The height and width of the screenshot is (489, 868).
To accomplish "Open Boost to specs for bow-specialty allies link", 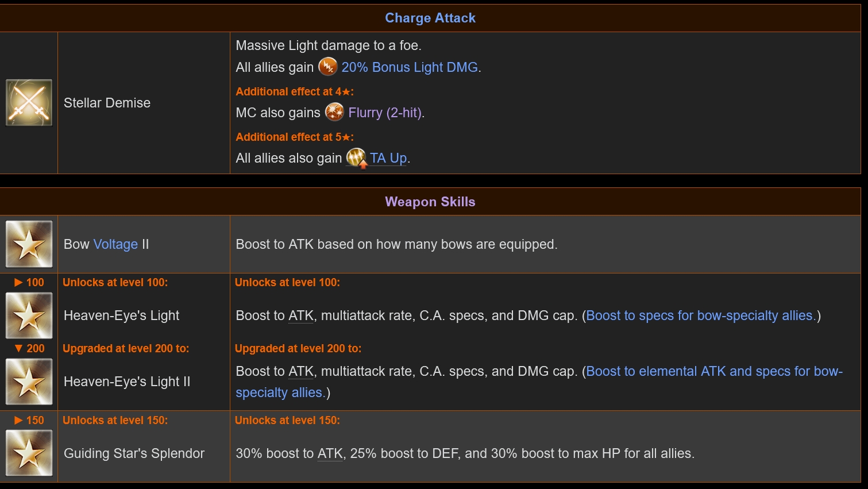I will tap(701, 315).
